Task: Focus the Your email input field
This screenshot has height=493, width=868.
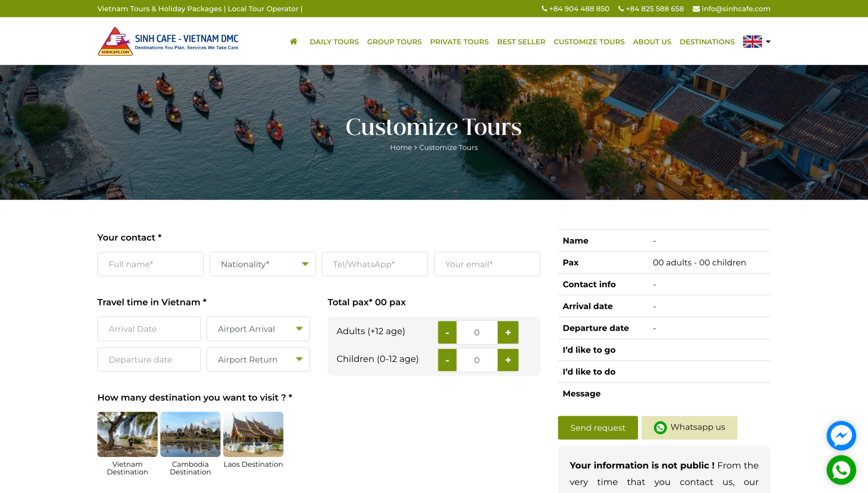Action: 487,264
